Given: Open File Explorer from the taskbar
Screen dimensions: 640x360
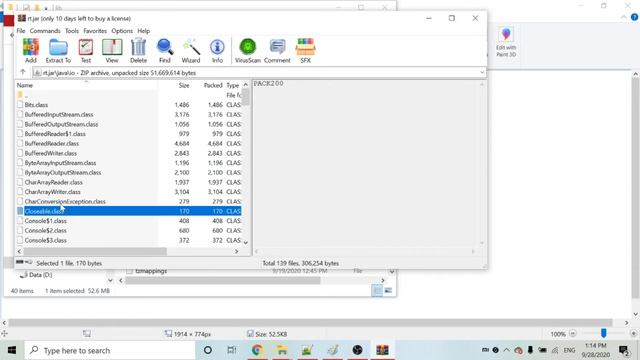Looking at the screenshot, I should pyautogui.click(x=282, y=350).
